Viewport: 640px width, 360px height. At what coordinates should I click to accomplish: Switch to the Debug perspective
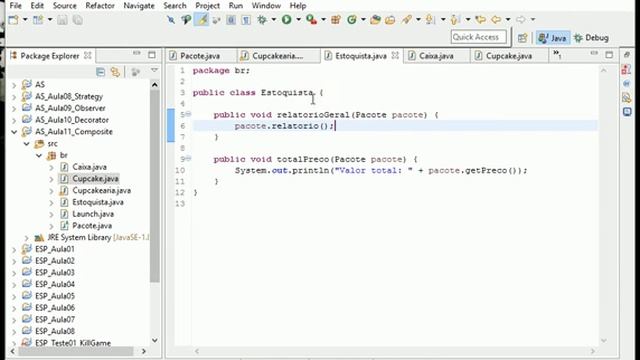(591, 38)
